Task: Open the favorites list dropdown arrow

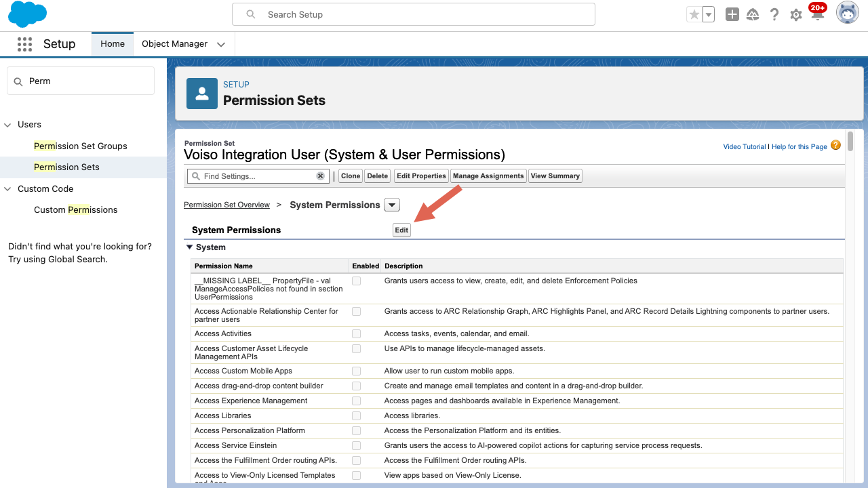Action: pyautogui.click(x=709, y=14)
